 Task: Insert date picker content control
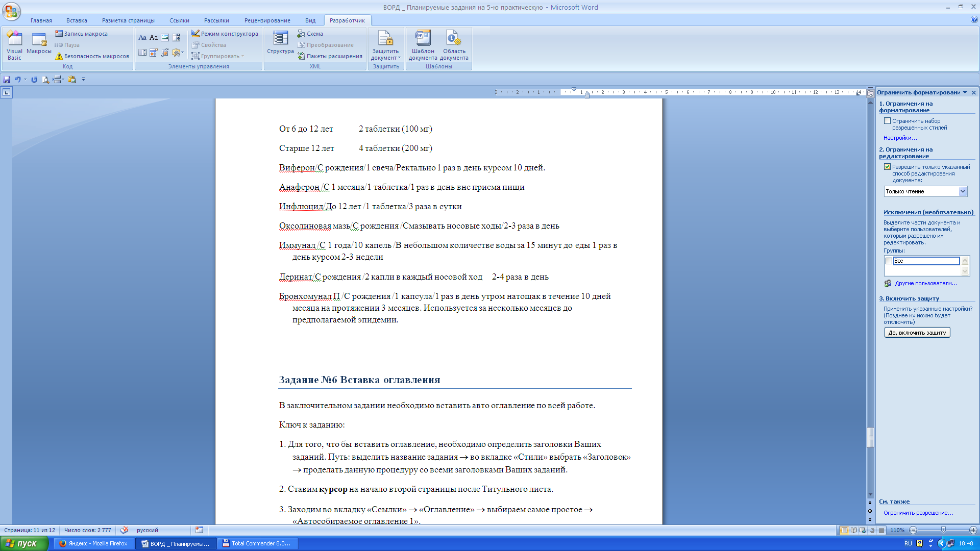click(x=154, y=53)
